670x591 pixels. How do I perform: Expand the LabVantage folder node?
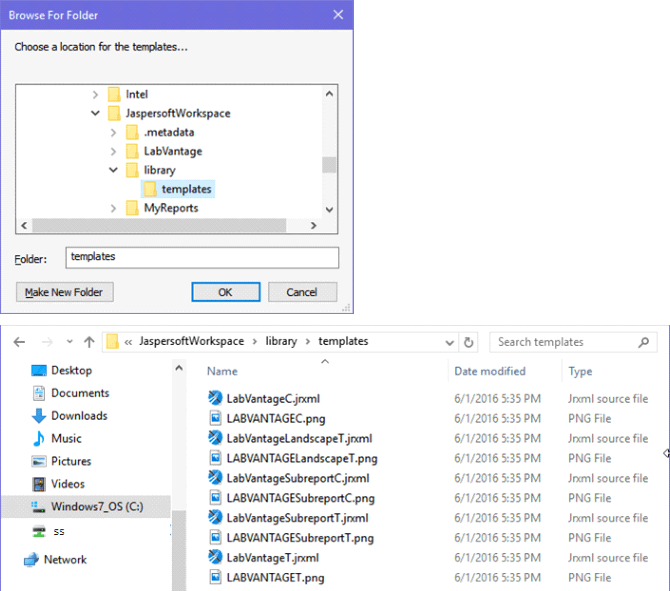[113, 151]
